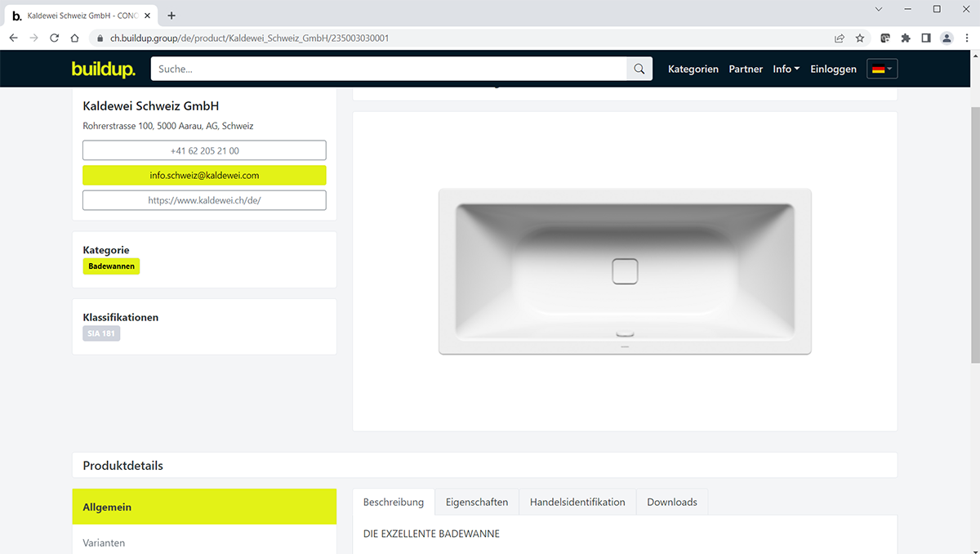Switch to the Downloads tab
The height and width of the screenshot is (554, 980).
tap(672, 503)
